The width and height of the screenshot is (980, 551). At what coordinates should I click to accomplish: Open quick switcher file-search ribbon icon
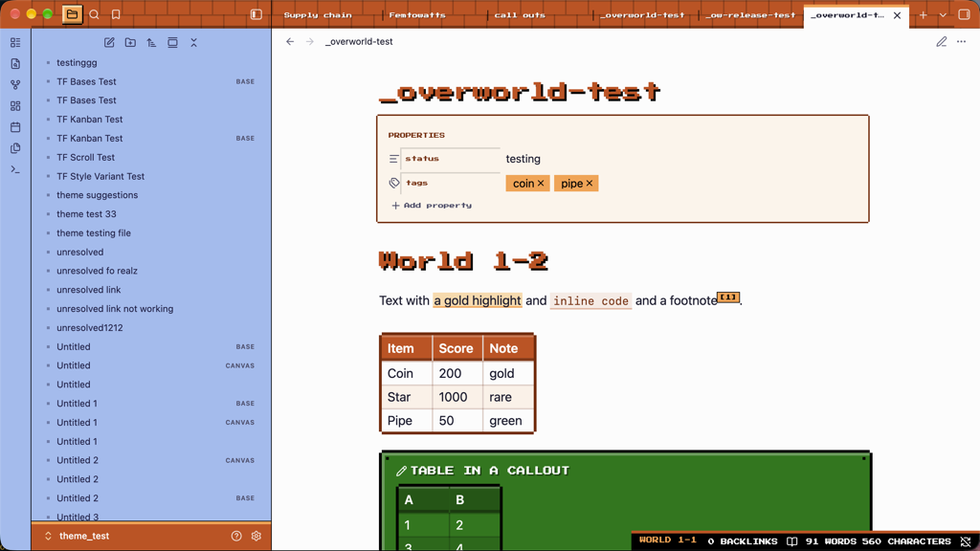[x=15, y=64]
